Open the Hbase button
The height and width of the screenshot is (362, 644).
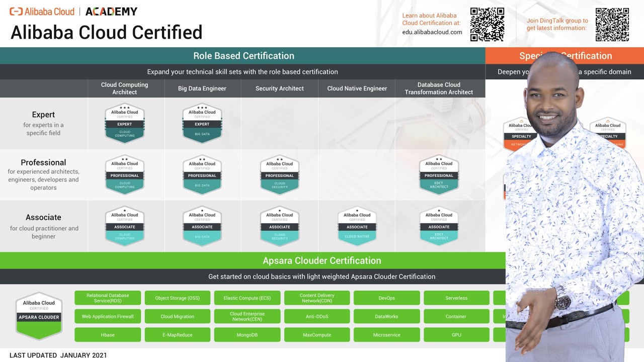(108, 335)
